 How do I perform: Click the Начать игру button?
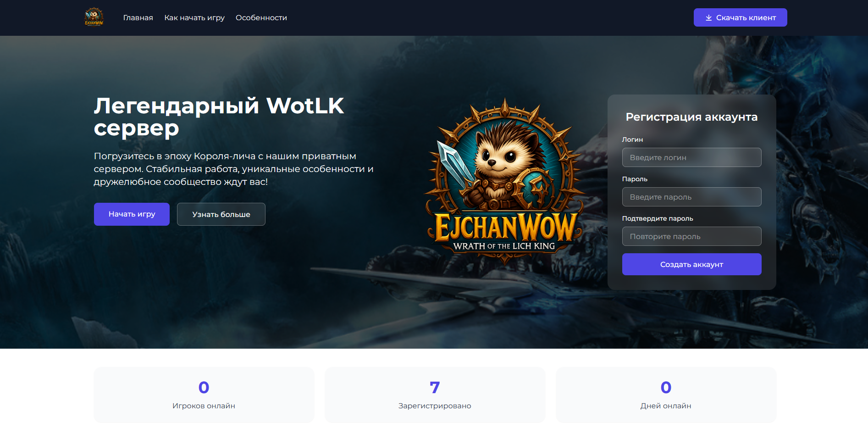point(132,214)
